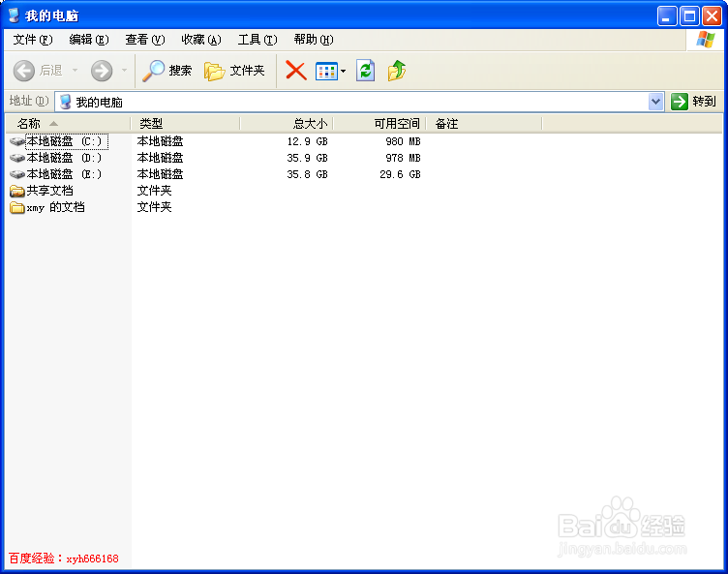Click the 35.9 GB total size value
This screenshot has width=728, height=574.
point(307,158)
